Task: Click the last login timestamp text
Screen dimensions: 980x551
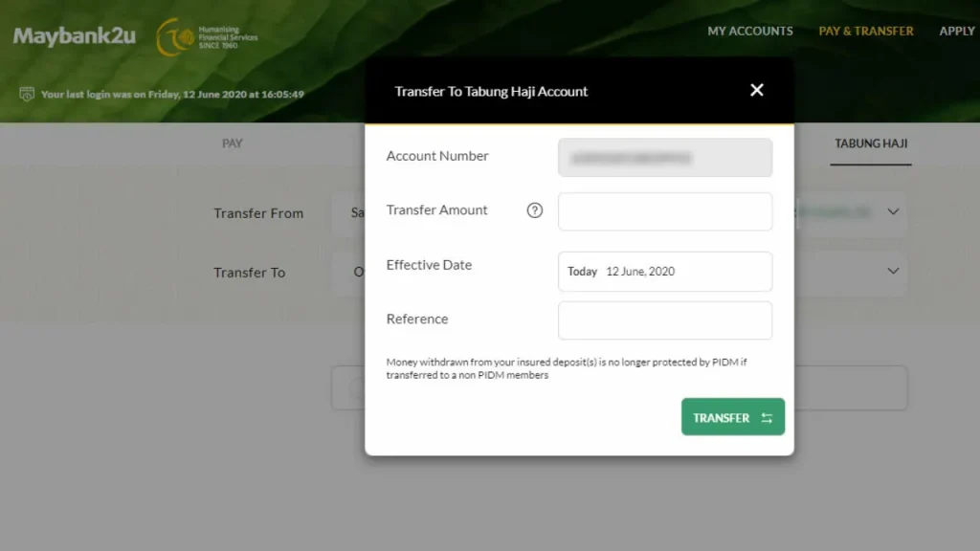Action: [x=172, y=95]
